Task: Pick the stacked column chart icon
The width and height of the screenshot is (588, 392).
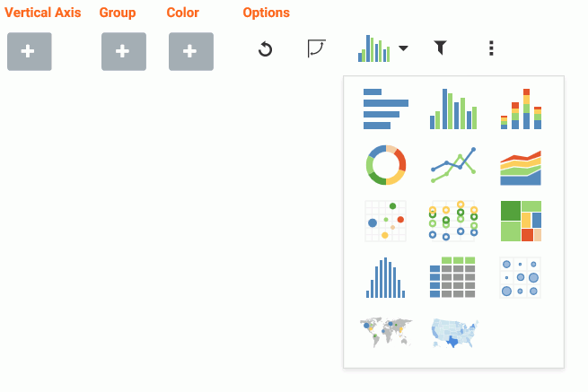Action: pyautogui.click(x=521, y=109)
